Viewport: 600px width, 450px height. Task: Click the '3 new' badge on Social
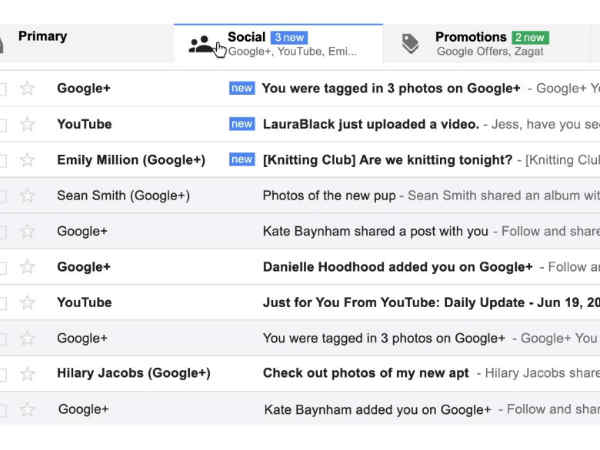point(289,38)
